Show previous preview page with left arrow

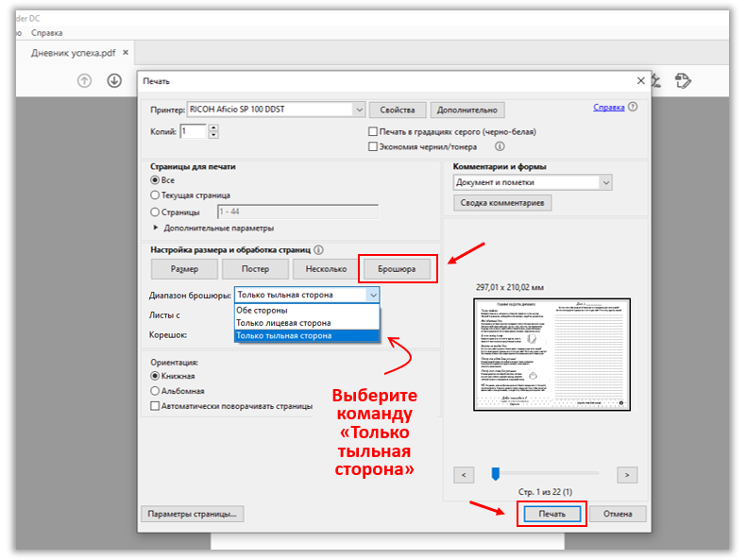point(463,474)
